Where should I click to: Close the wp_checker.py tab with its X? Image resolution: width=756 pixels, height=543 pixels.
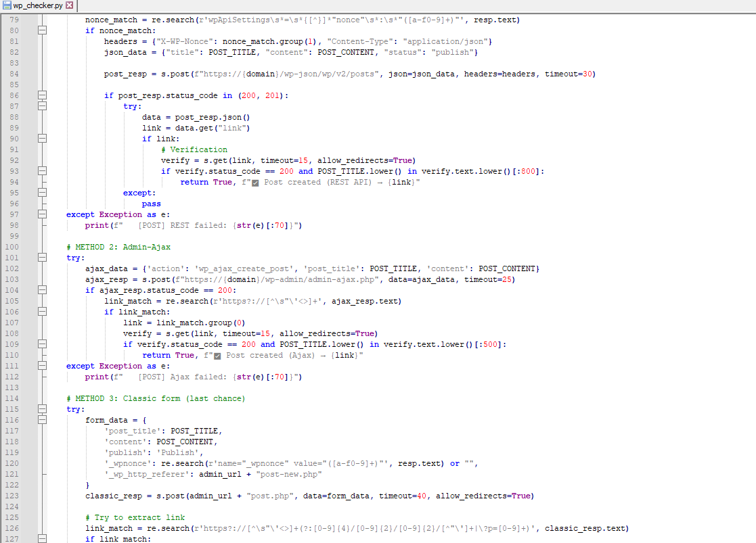pos(70,5)
